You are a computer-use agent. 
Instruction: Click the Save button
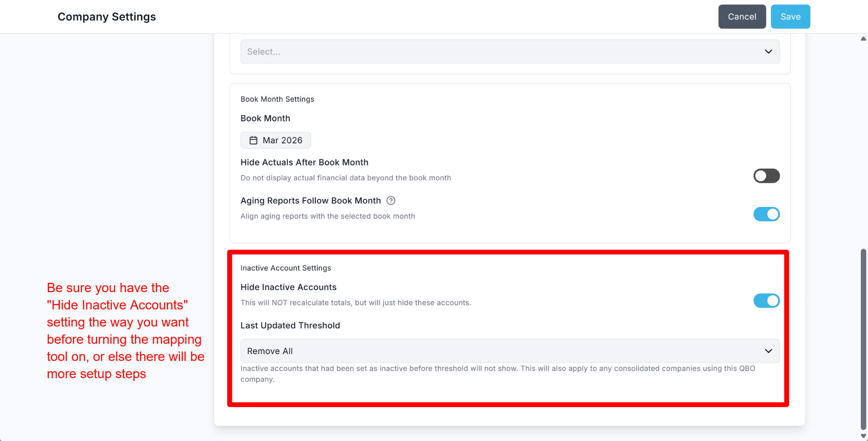[x=790, y=17]
